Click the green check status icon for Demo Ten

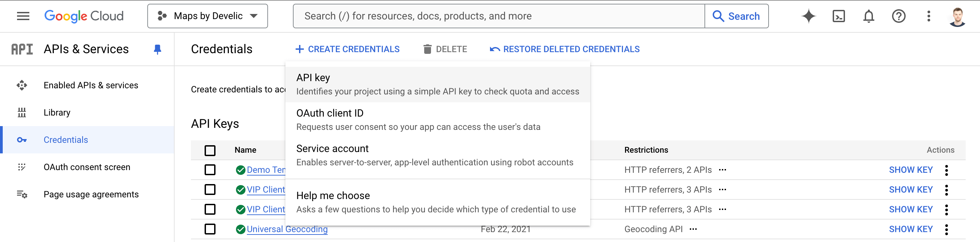[x=240, y=170]
